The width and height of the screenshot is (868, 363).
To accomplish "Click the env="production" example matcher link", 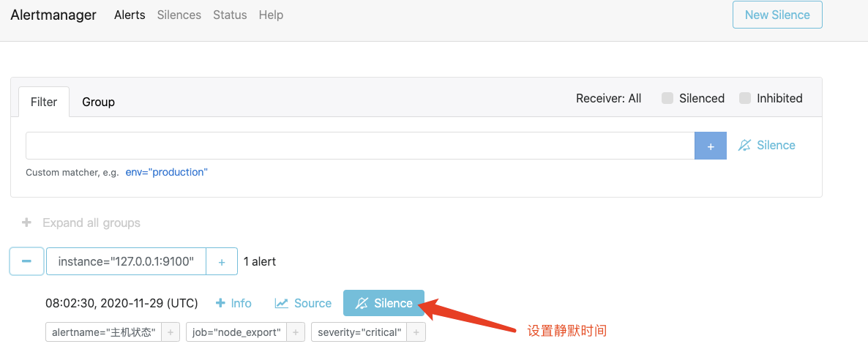I will (x=167, y=172).
